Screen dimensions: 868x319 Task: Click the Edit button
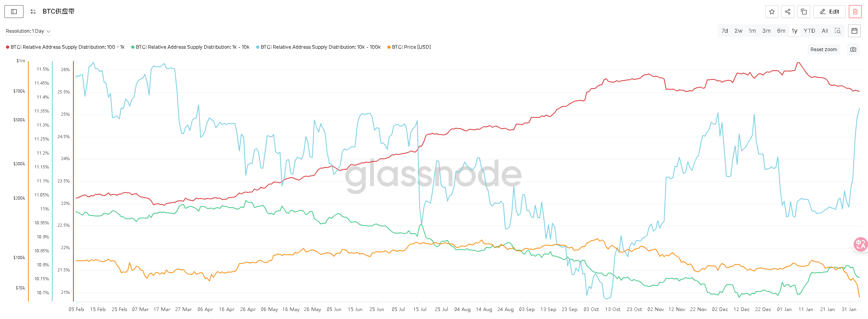click(x=829, y=12)
